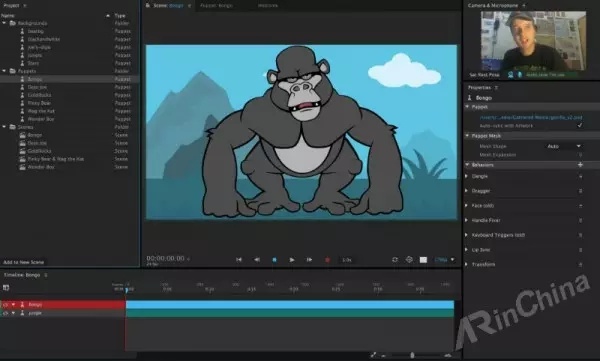The image size is (600, 361).
Task: Open the puppet file path link
Action: (x=531, y=117)
